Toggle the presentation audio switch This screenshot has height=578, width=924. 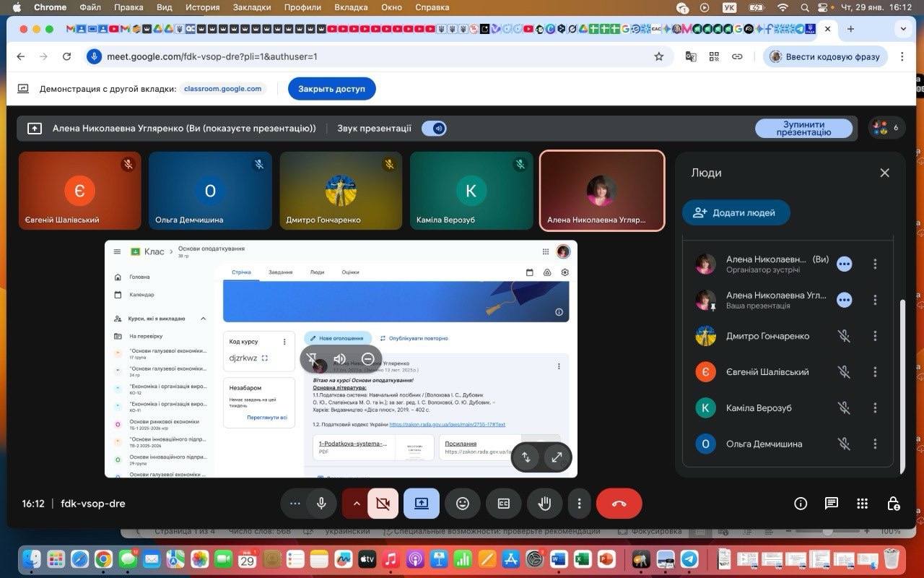click(x=435, y=129)
